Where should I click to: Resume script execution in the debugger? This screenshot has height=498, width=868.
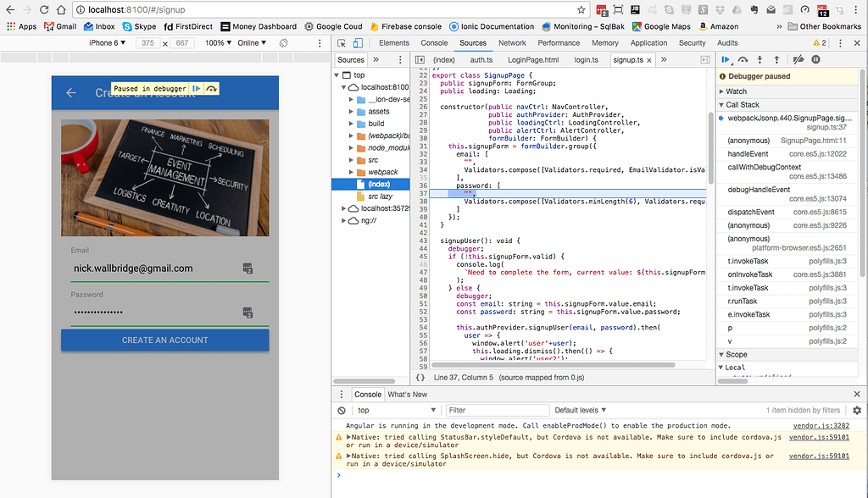pos(726,59)
